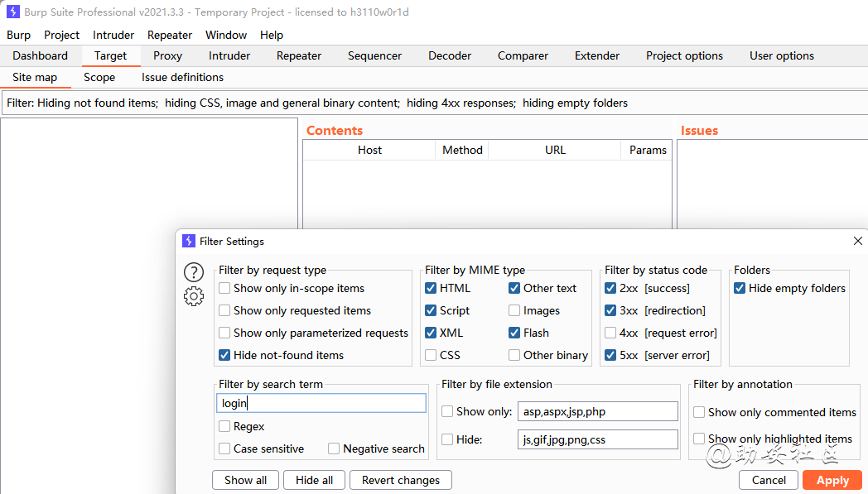Click the Show only extensions field

point(598,411)
